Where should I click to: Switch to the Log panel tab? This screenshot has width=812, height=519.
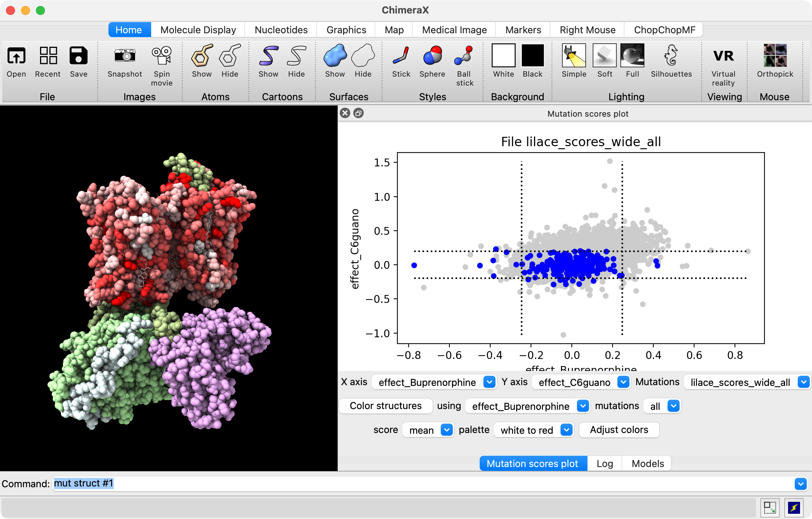pos(605,464)
